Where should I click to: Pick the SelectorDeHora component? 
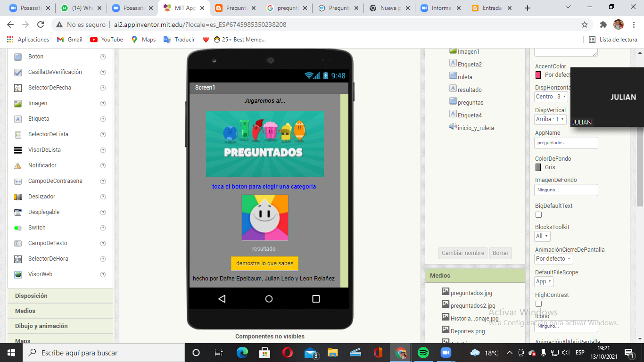pyautogui.click(x=48, y=259)
